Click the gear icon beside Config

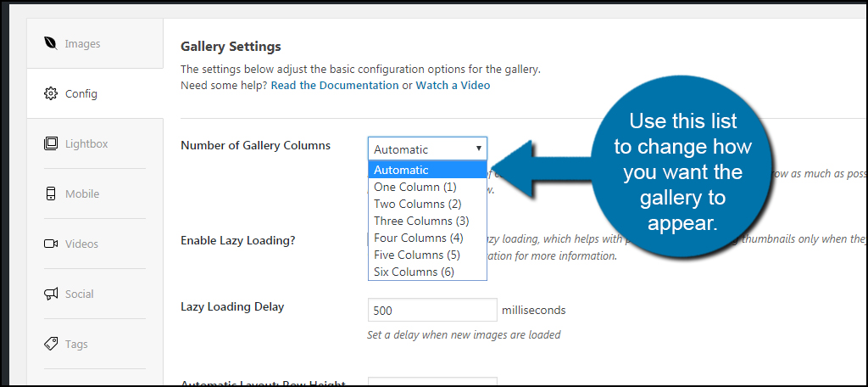click(51, 93)
